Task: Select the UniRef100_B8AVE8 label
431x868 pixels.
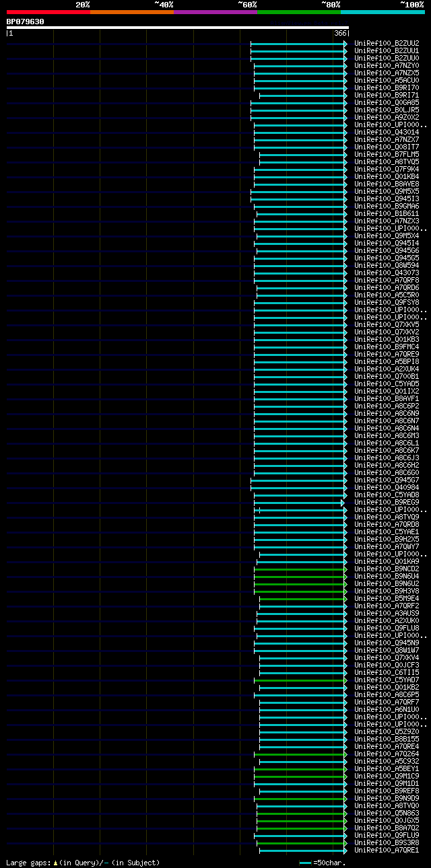Action: [x=387, y=184]
